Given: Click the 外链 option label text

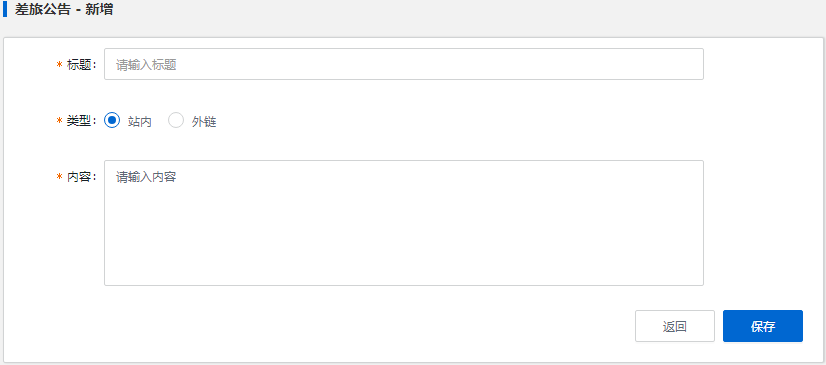Looking at the screenshot, I should 204,122.
